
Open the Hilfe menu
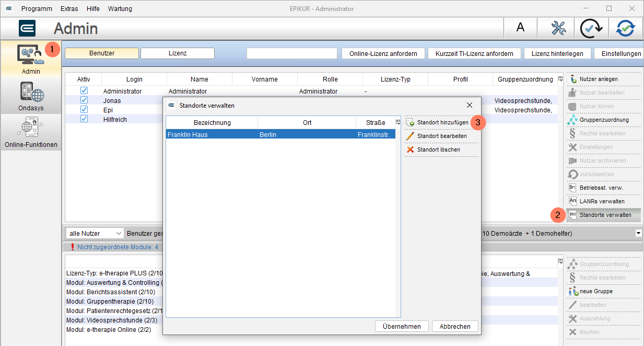pyautogui.click(x=93, y=8)
